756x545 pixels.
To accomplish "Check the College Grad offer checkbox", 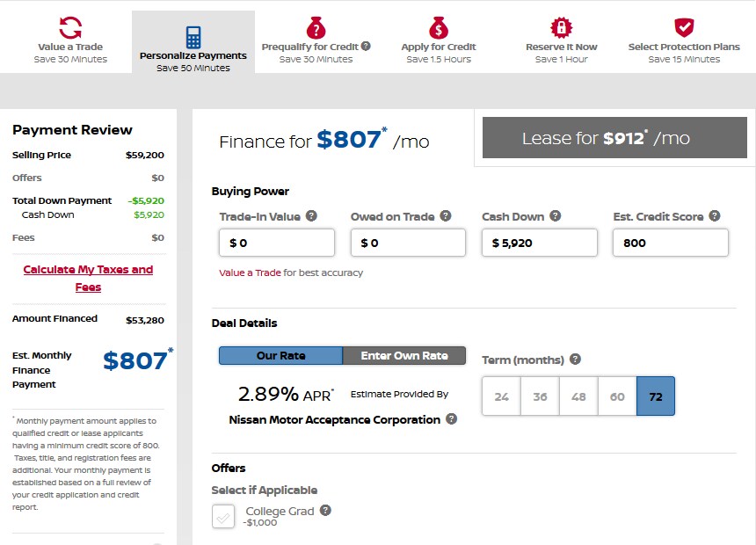I will point(223,517).
